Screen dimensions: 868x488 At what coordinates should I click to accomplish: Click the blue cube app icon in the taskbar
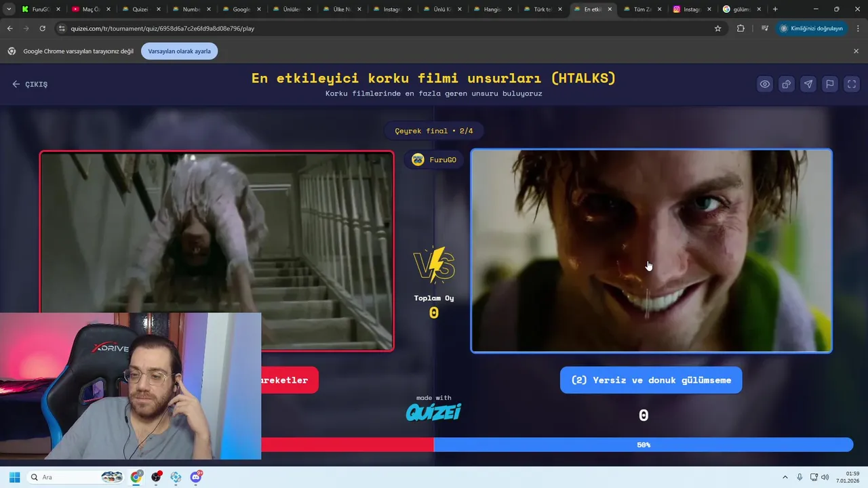[176, 477]
